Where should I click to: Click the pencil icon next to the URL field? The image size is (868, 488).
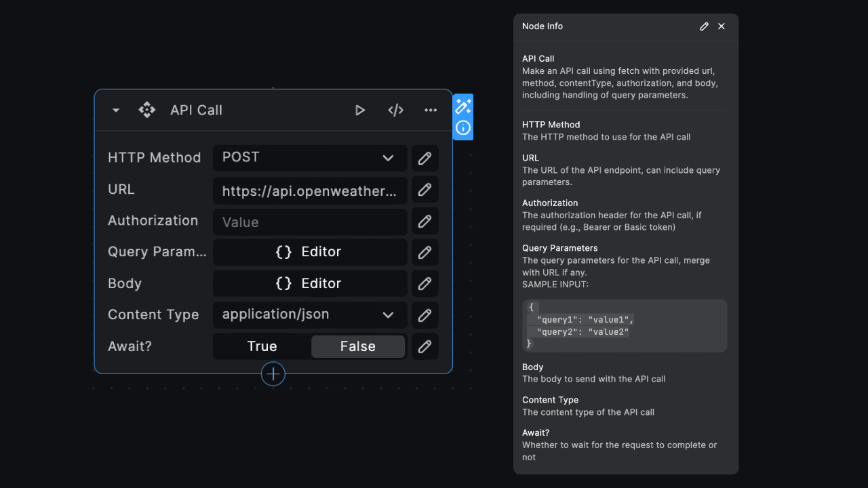(x=425, y=190)
